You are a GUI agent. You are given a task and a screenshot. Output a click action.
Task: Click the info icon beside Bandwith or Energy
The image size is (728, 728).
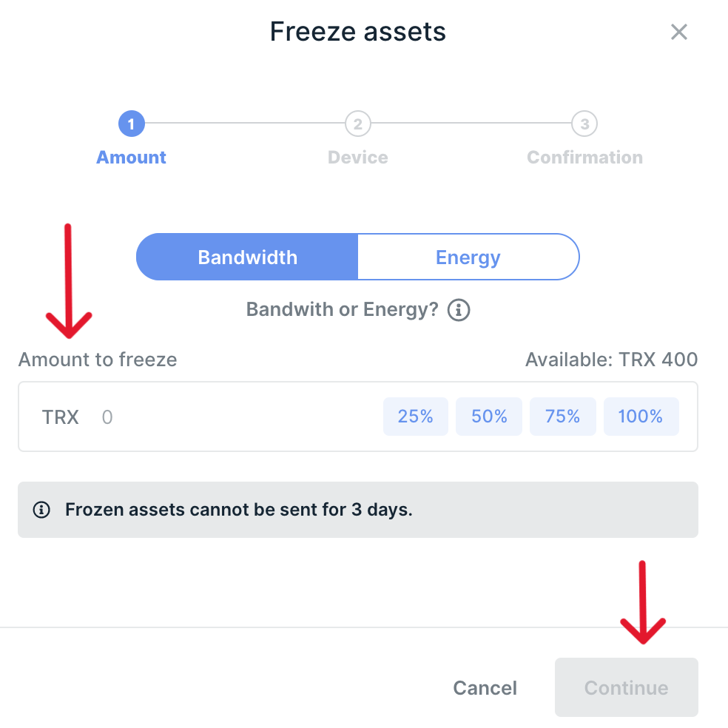click(x=459, y=309)
